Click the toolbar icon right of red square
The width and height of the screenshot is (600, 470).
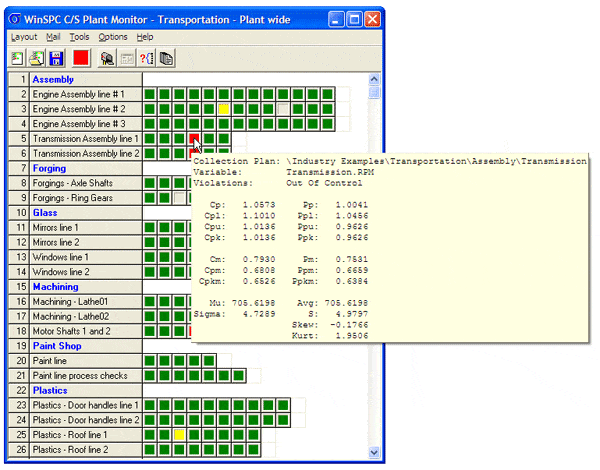pyautogui.click(x=107, y=57)
